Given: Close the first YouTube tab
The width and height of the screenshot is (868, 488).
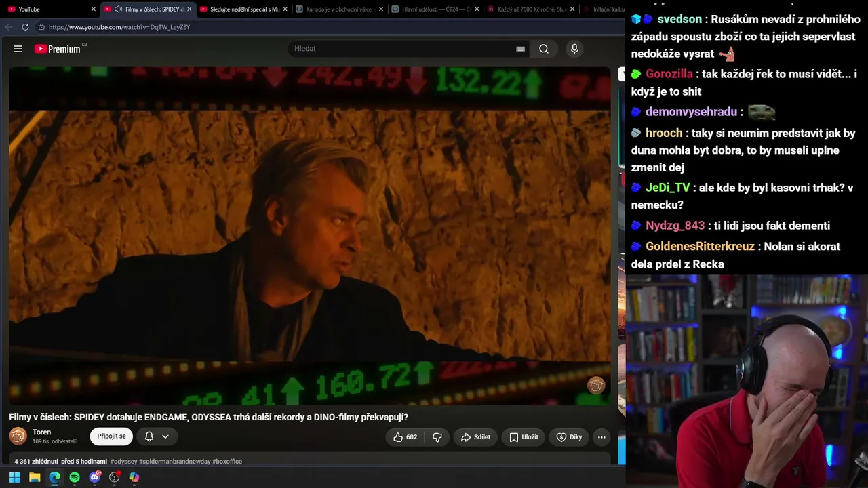Looking at the screenshot, I should pyautogui.click(x=94, y=9).
